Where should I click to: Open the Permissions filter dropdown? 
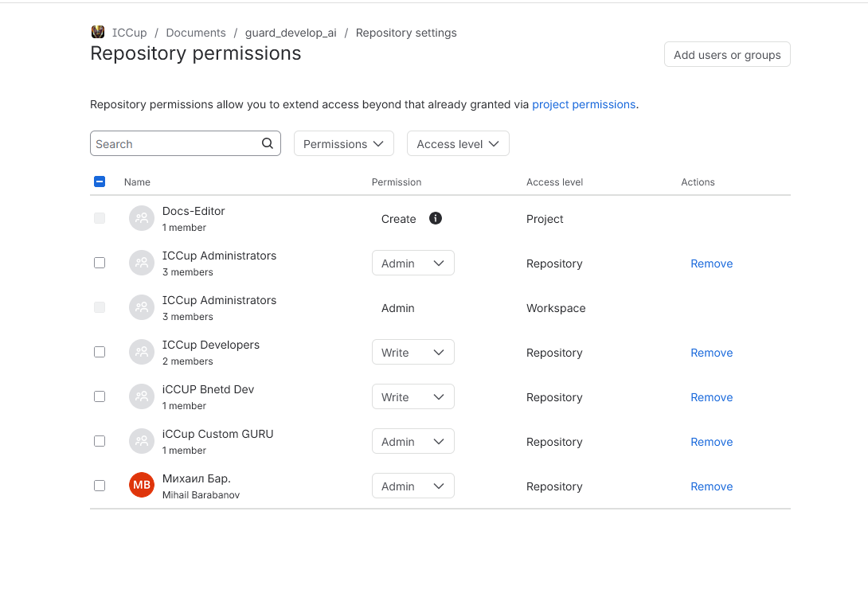click(x=344, y=143)
